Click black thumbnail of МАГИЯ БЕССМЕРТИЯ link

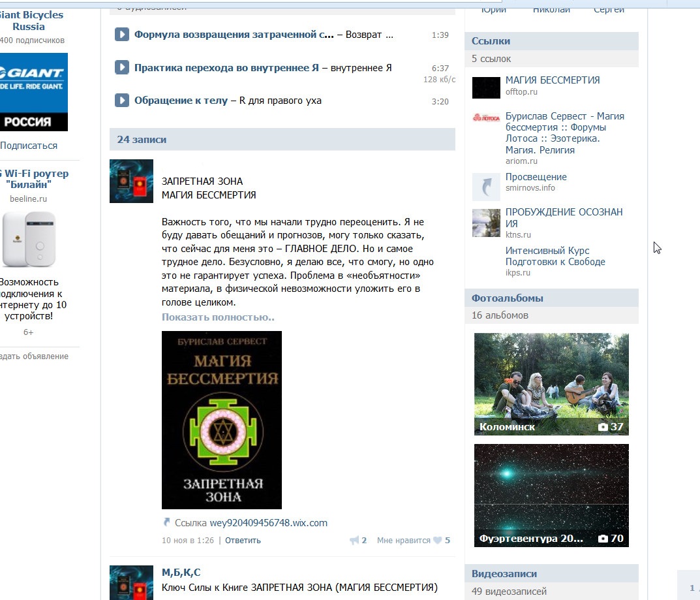tap(486, 87)
